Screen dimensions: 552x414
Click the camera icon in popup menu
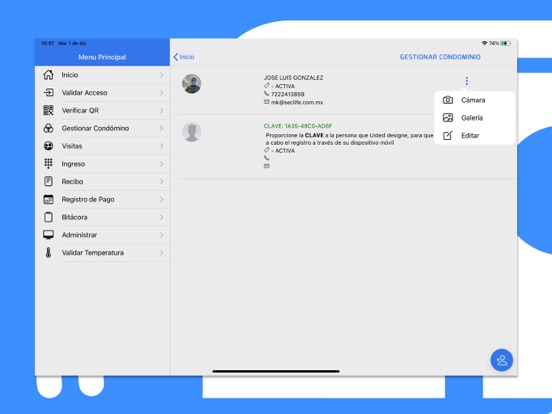click(448, 100)
